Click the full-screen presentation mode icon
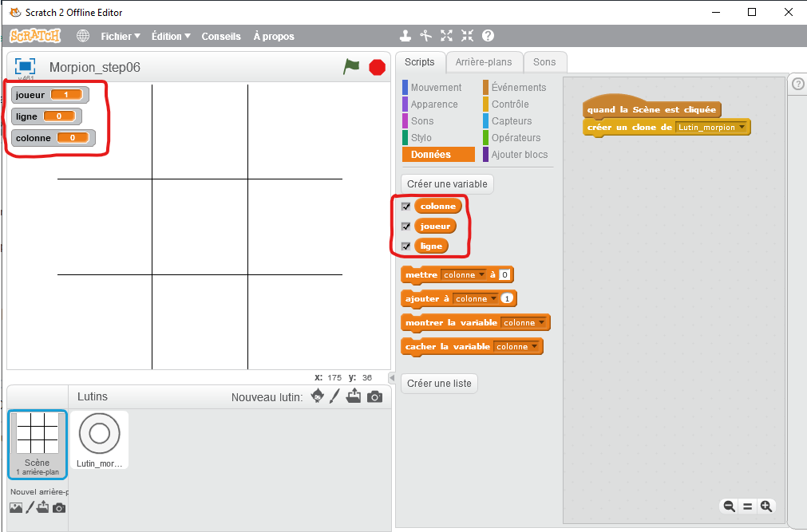The height and width of the screenshot is (532, 807). pyautogui.click(x=25, y=67)
